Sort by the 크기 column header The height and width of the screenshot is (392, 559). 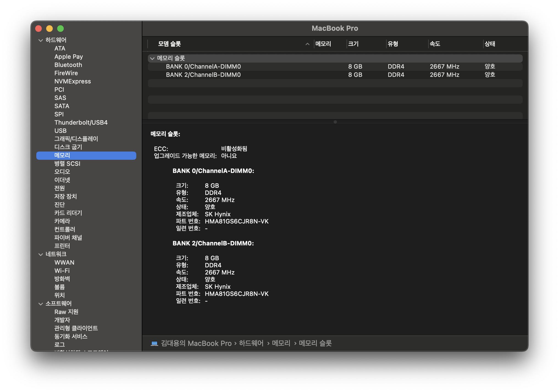[x=353, y=44]
